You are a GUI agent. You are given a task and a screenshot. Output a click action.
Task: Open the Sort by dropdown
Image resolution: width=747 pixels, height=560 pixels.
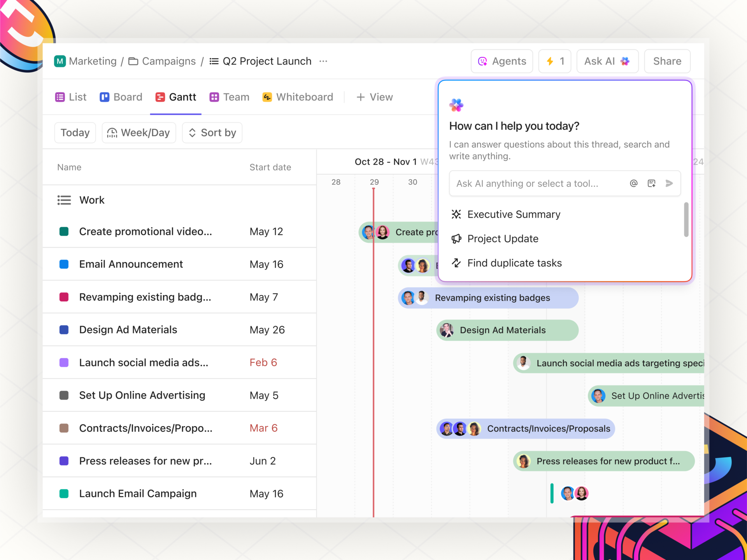(x=212, y=133)
